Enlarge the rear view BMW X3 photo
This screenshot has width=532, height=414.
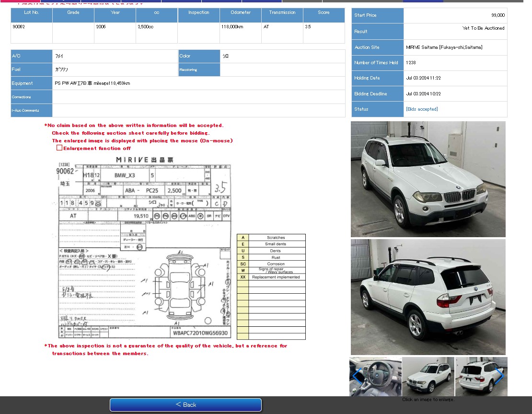(428, 297)
